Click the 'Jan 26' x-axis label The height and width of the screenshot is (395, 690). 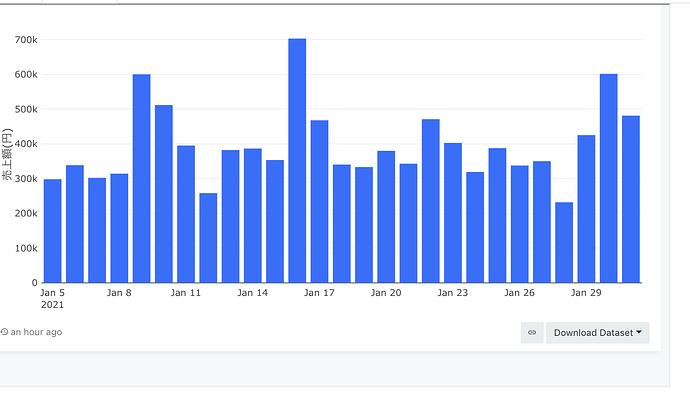pos(519,293)
